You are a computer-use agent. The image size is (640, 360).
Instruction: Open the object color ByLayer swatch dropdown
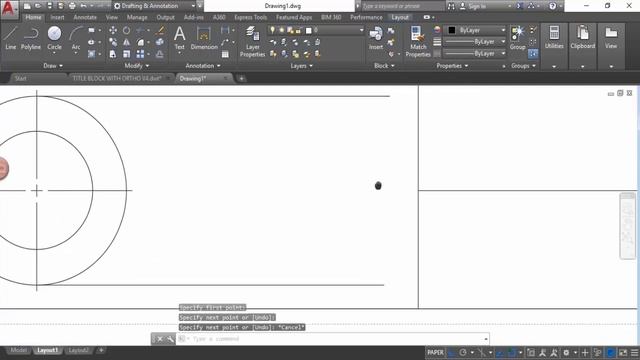pyautogui.click(x=475, y=30)
